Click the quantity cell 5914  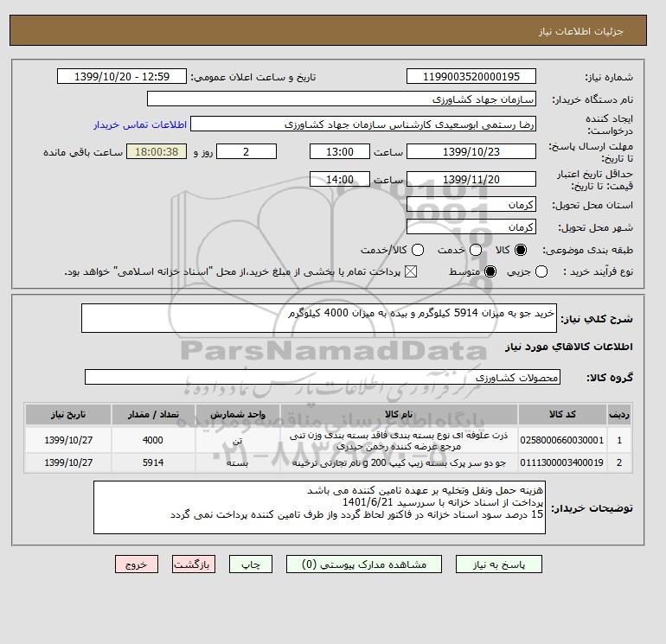click(x=153, y=462)
